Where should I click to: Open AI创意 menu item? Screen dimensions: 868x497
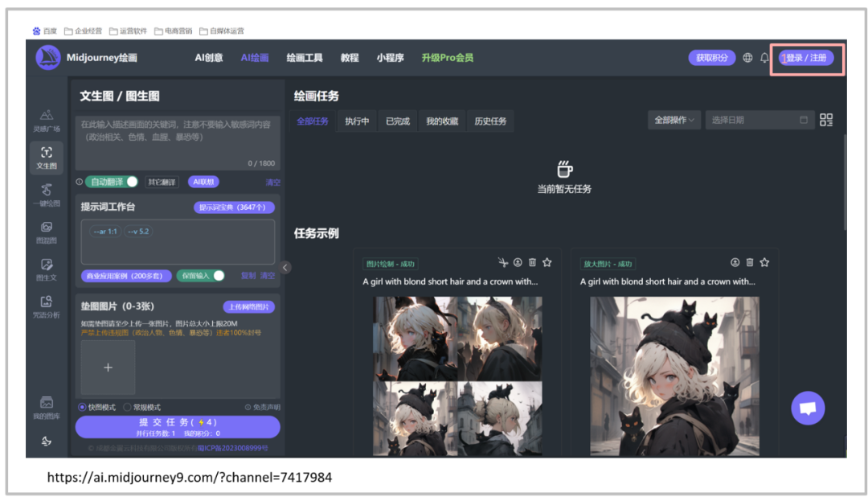coord(209,58)
